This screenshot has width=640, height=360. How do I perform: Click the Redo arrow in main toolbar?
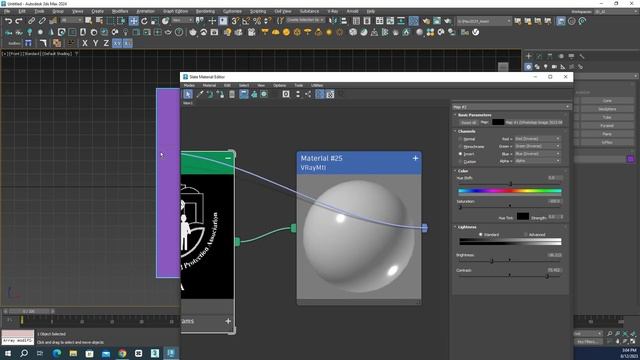click(x=19, y=20)
